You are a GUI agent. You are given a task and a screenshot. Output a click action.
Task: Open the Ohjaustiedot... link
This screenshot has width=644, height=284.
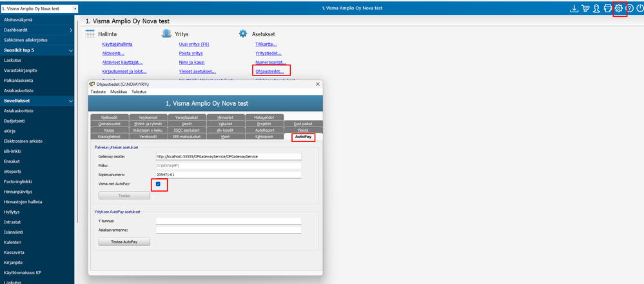[270, 71]
